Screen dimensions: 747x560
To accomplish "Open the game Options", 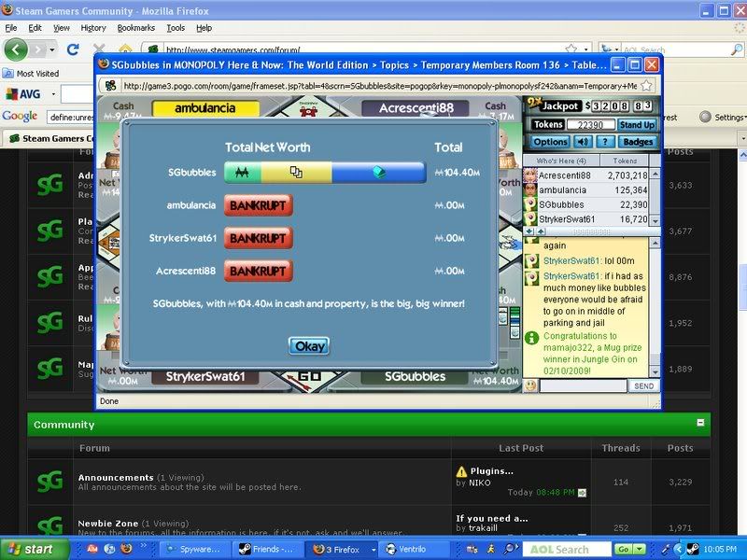I will (x=550, y=142).
